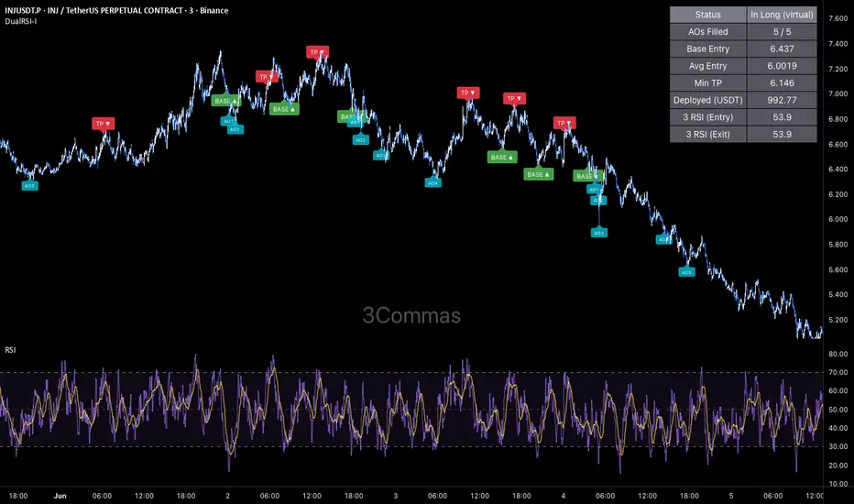
Task: Click the Jun label on the time axis
Action: [x=60, y=496]
